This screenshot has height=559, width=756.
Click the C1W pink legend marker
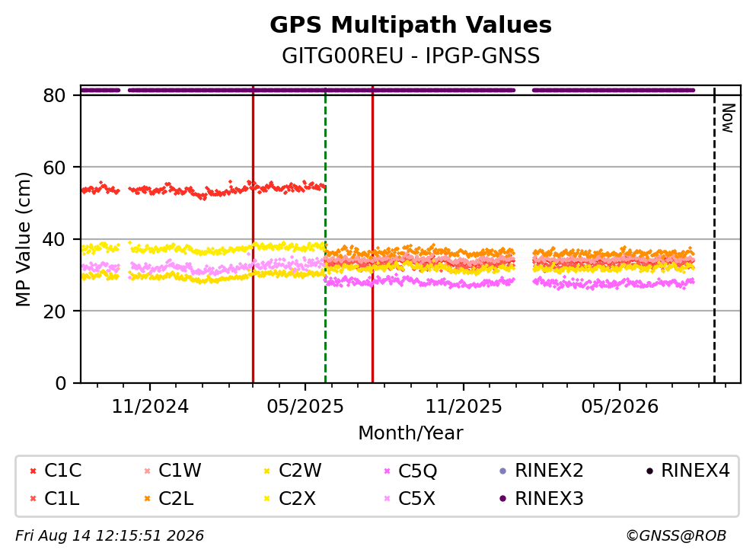[x=147, y=471]
